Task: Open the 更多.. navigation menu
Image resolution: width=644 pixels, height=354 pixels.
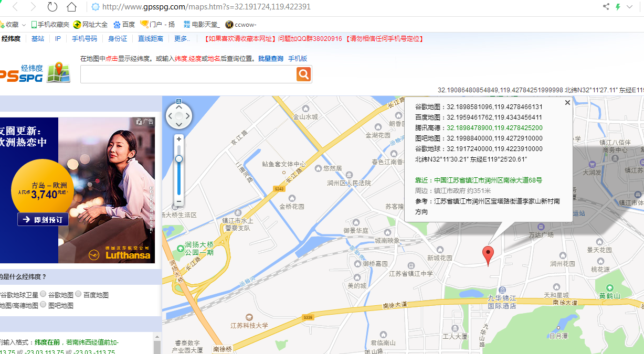Action: pyautogui.click(x=182, y=39)
